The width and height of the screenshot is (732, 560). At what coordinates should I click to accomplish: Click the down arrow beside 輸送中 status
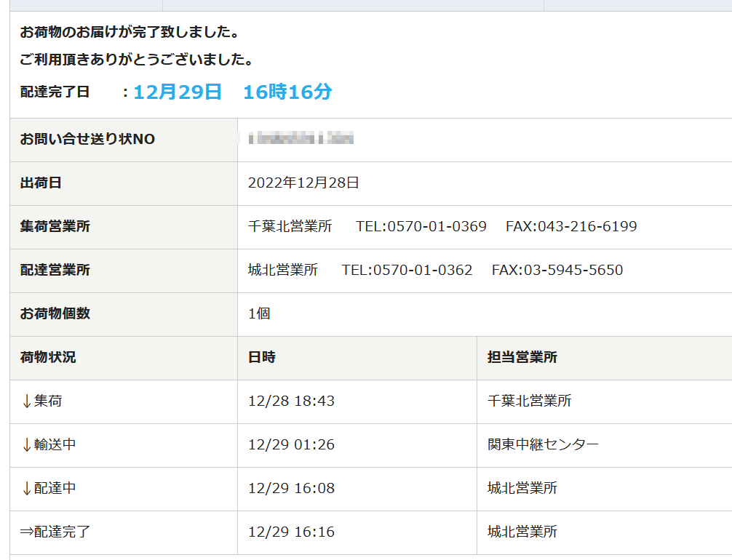(27, 445)
